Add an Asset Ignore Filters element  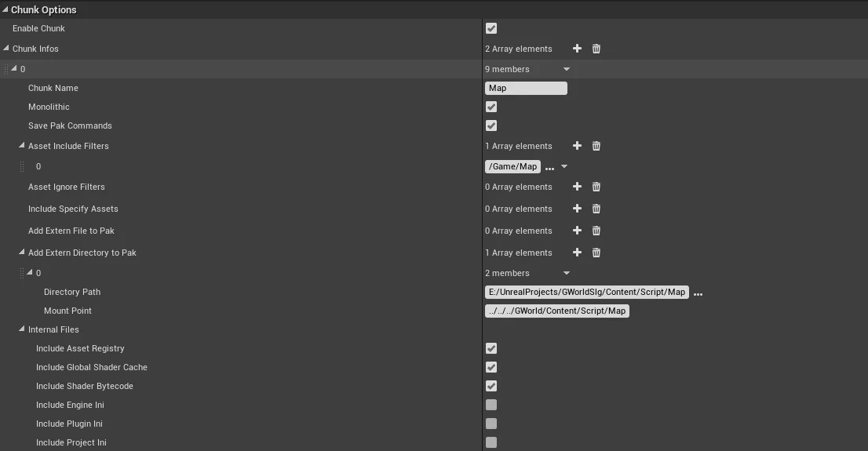[x=577, y=187]
